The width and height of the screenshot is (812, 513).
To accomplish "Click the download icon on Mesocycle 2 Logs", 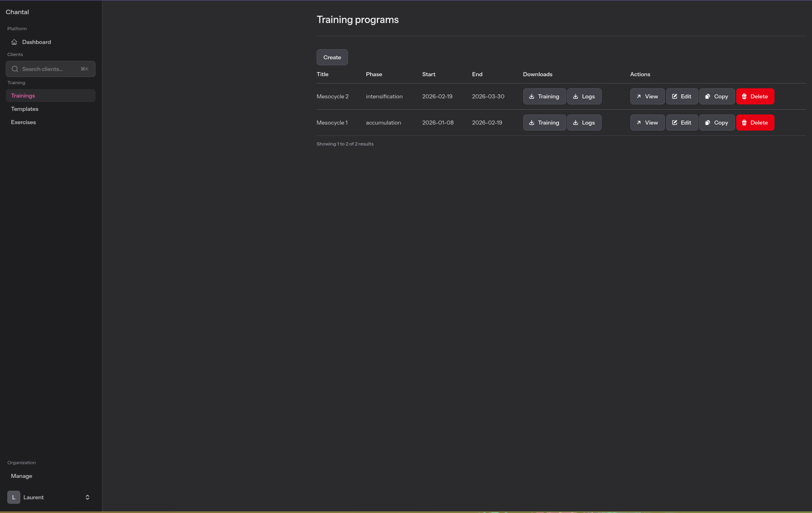I will click(x=576, y=96).
